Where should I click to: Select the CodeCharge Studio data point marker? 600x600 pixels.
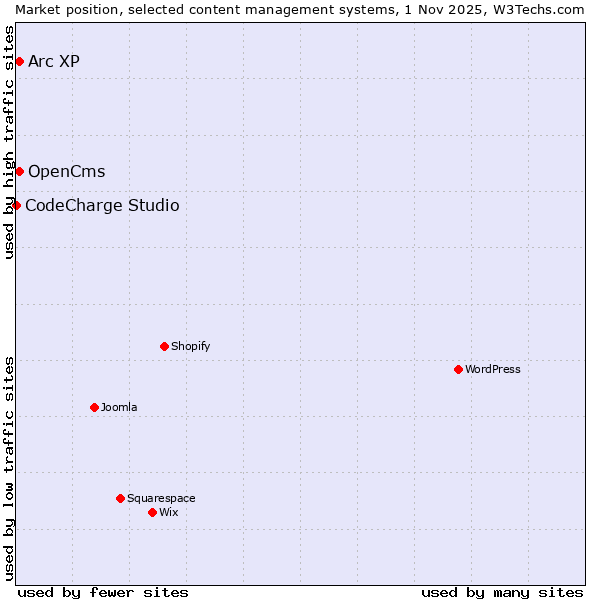(16, 205)
